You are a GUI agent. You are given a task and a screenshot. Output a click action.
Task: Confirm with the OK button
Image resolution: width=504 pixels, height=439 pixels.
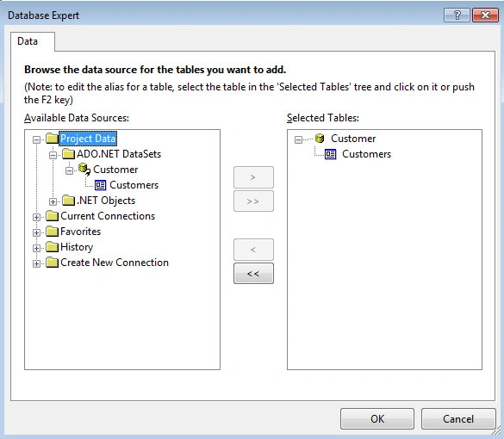pos(377,418)
